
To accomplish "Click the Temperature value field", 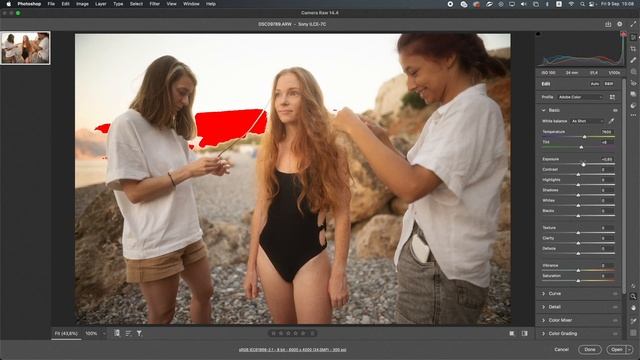I will 607,132.
